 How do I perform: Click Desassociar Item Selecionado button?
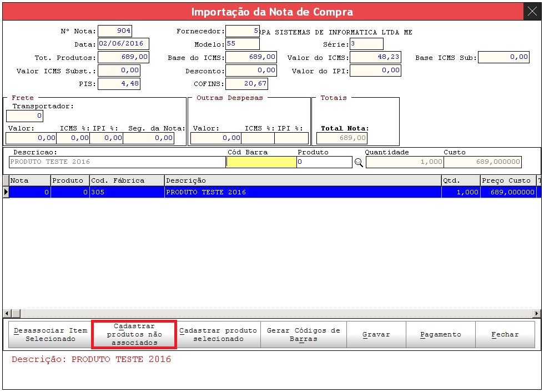[x=51, y=334]
